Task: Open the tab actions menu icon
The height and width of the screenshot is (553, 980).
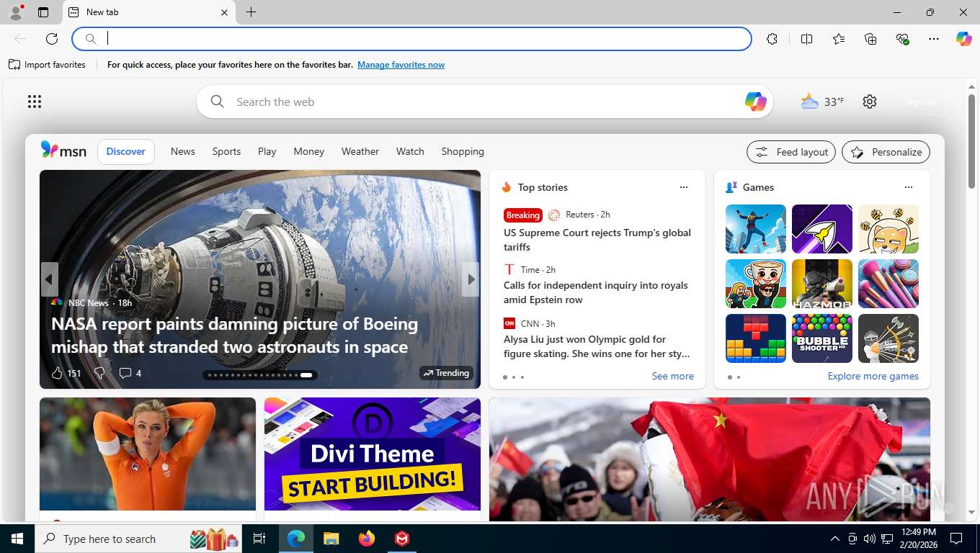Action: pyautogui.click(x=43, y=12)
